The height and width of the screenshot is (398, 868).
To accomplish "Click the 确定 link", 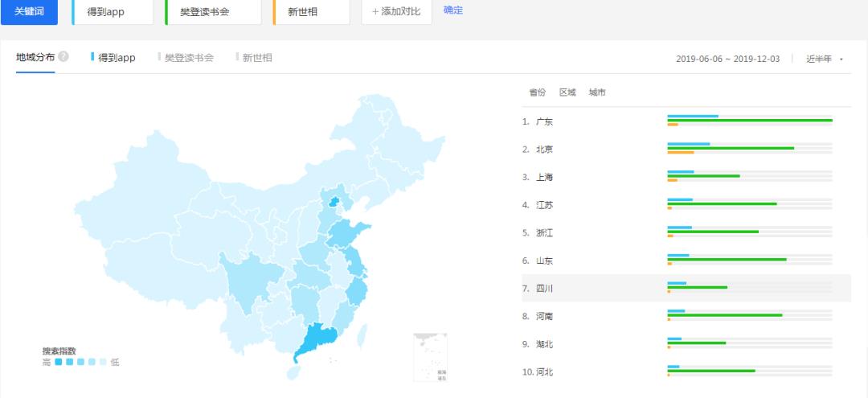I will 453,10.
